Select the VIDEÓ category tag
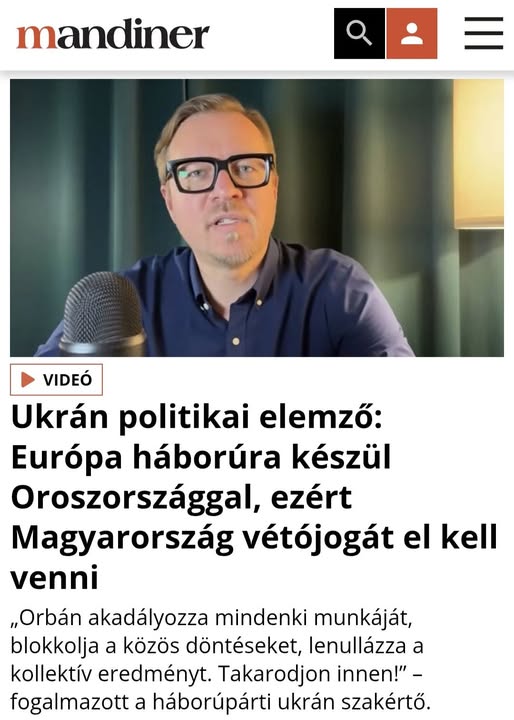The height and width of the screenshot is (720, 514). point(56,380)
